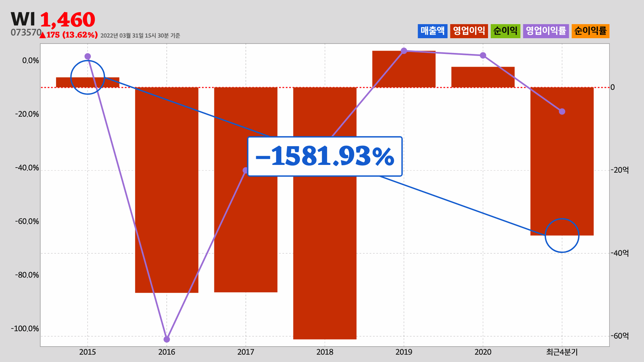
Task: Click the 2018 x-axis label
Action: point(325,352)
